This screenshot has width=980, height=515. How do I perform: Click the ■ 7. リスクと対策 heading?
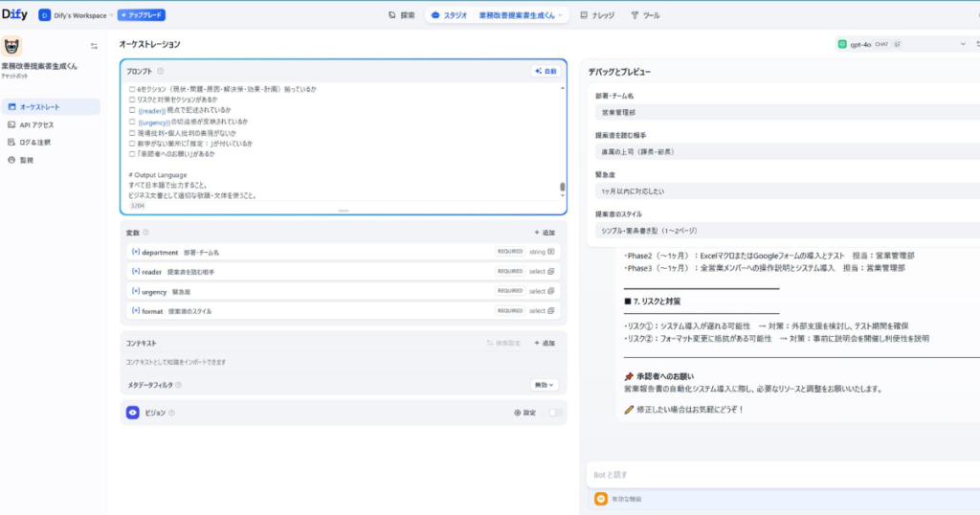[652, 302]
